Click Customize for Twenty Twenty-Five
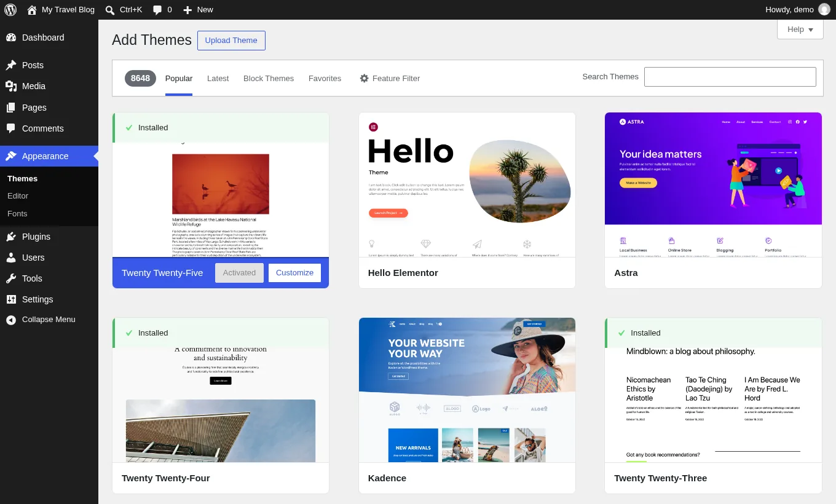 pyautogui.click(x=294, y=273)
